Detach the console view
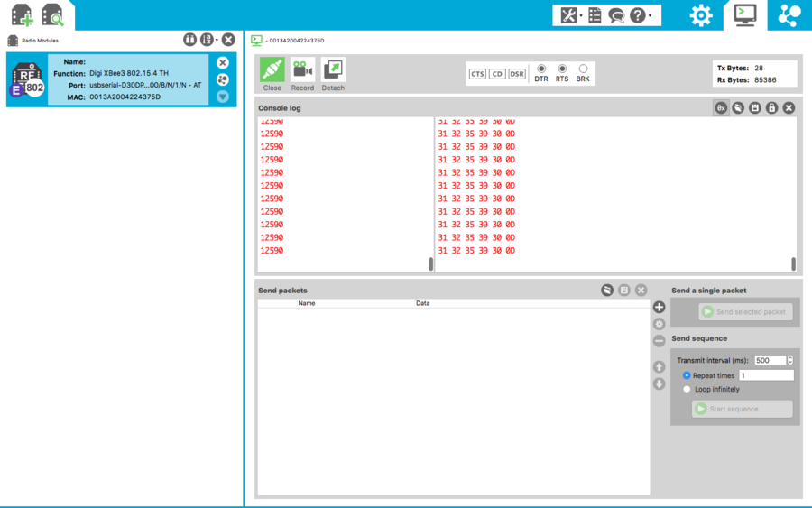This screenshot has height=508, width=812. [333, 74]
